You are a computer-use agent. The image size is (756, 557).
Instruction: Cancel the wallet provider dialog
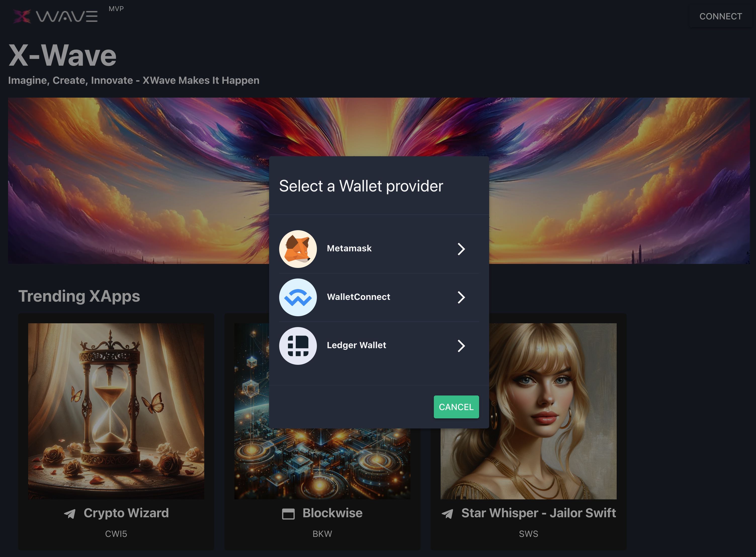[x=456, y=407]
